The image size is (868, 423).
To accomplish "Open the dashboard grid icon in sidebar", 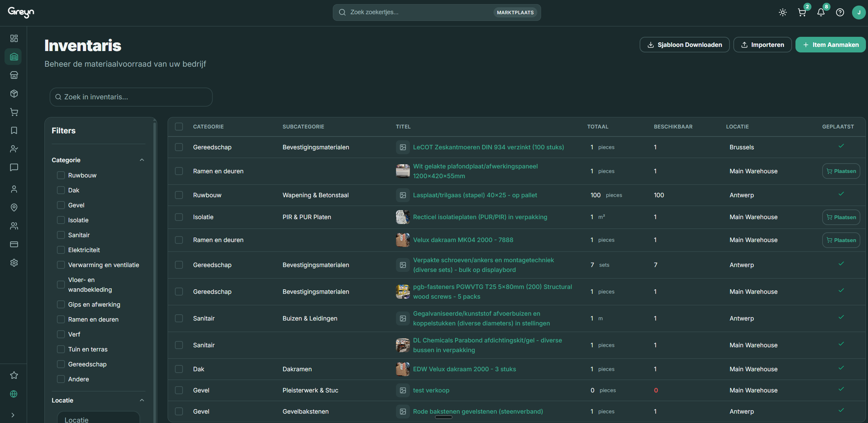I will click(x=14, y=38).
